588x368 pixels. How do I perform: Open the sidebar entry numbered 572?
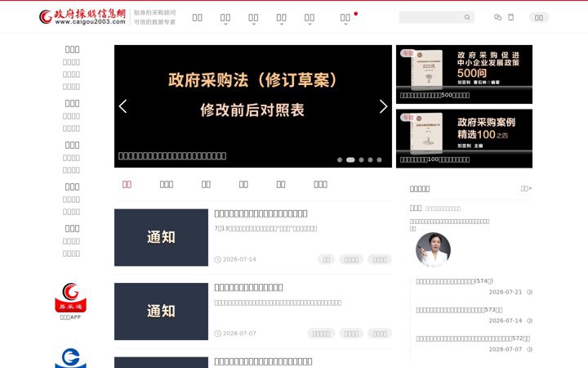pos(473,339)
